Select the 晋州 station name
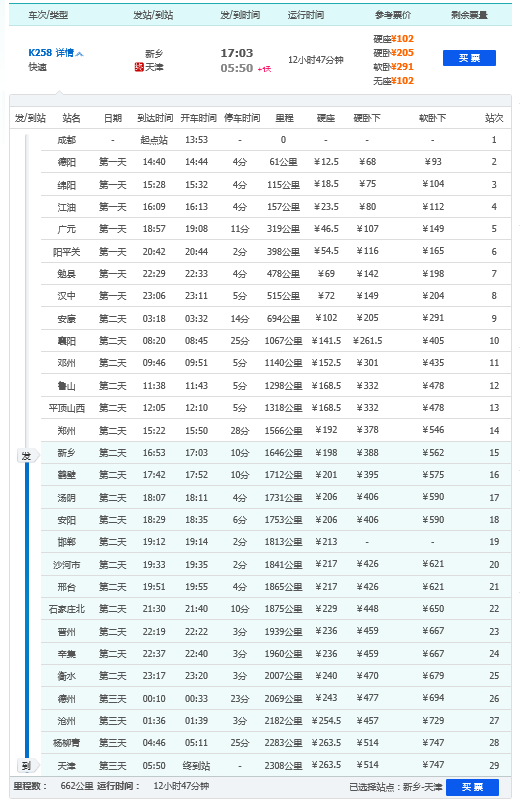Screen dimensions: 520x803 pyautogui.click(x=67, y=632)
